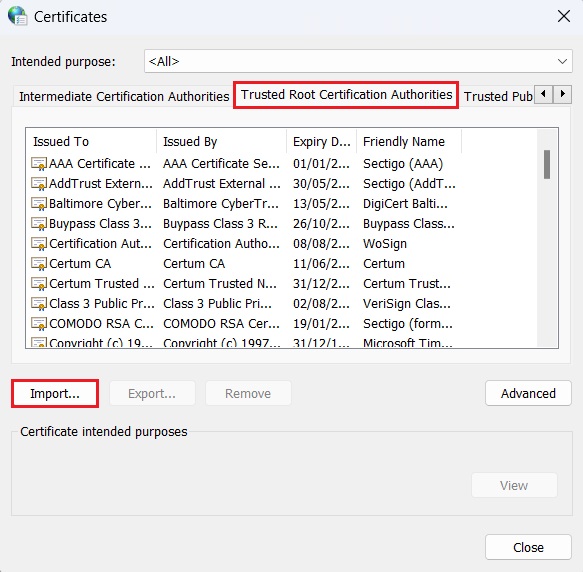Click the WoSign friendly name cell
The image size is (583, 572).
coord(385,244)
